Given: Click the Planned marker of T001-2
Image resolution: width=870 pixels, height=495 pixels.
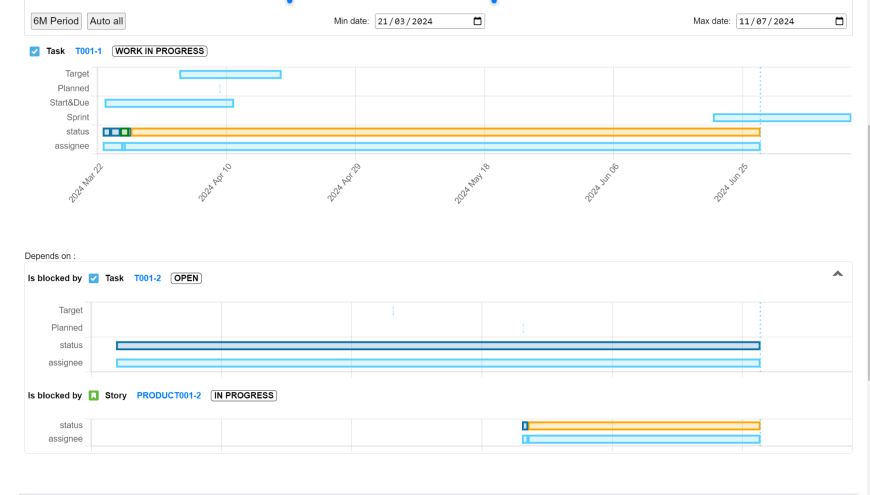Looking at the screenshot, I should (x=523, y=328).
